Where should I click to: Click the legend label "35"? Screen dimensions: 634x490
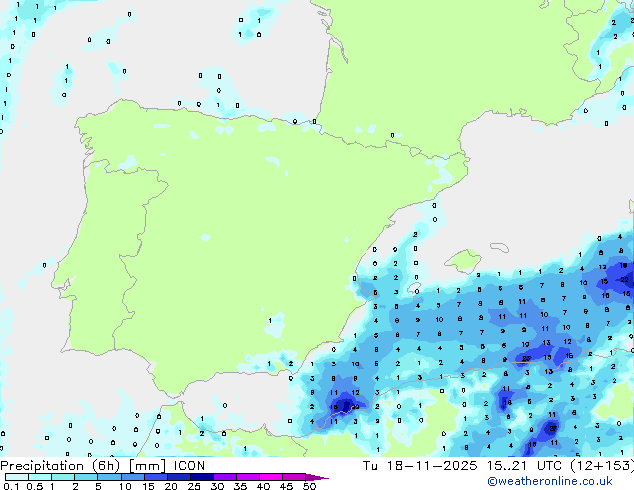click(x=240, y=486)
